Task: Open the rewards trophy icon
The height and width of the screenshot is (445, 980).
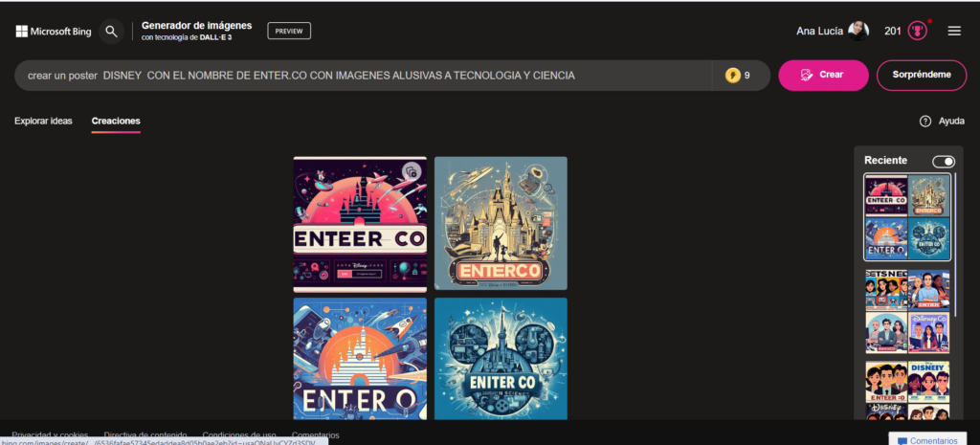Action: coord(917,31)
